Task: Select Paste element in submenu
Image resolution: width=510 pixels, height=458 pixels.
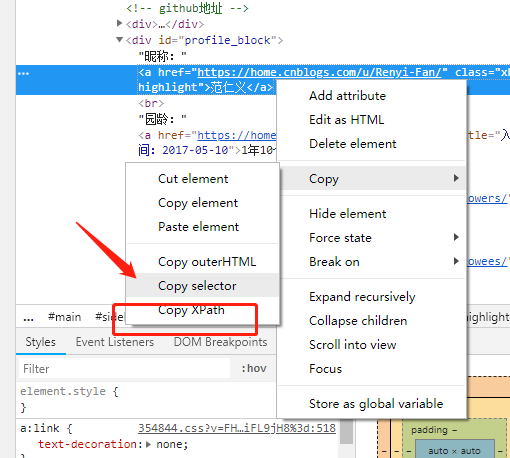Action: pos(198,227)
